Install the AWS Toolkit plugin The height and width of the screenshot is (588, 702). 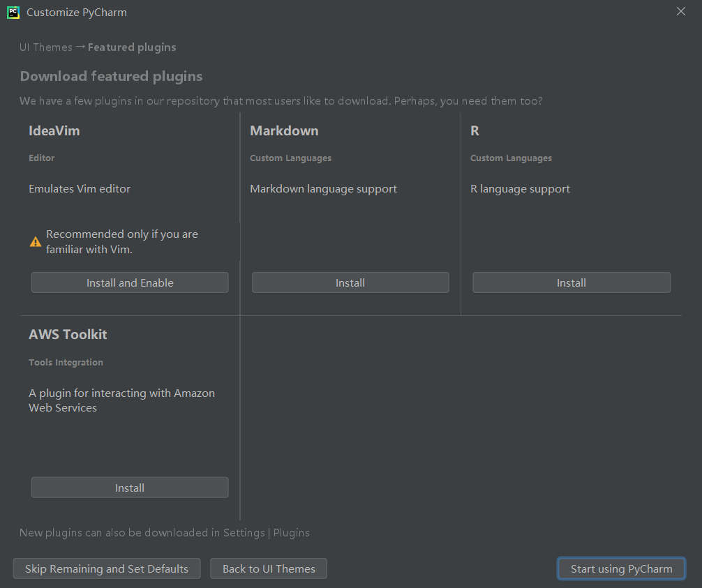(x=130, y=488)
